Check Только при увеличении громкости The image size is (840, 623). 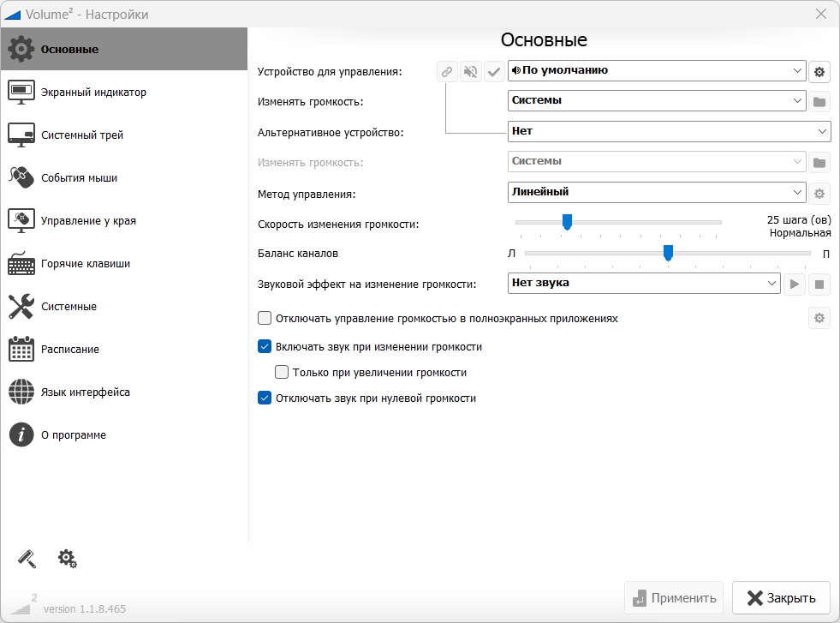pyautogui.click(x=282, y=372)
